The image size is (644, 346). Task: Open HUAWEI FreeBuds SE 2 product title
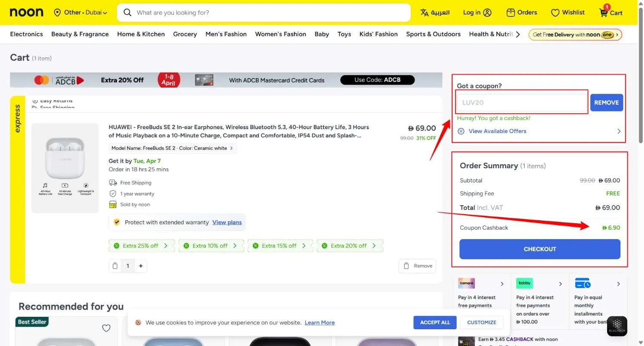(239, 131)
